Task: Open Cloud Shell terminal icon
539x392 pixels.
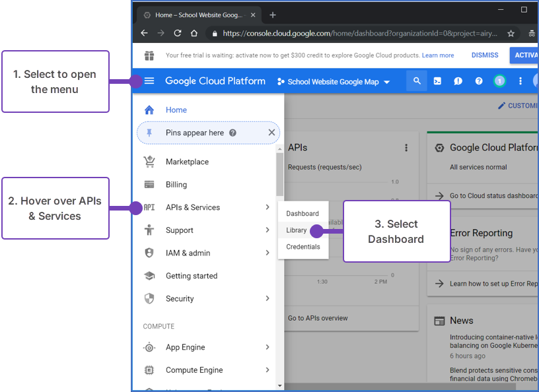Action: click(x=438, y=81)
